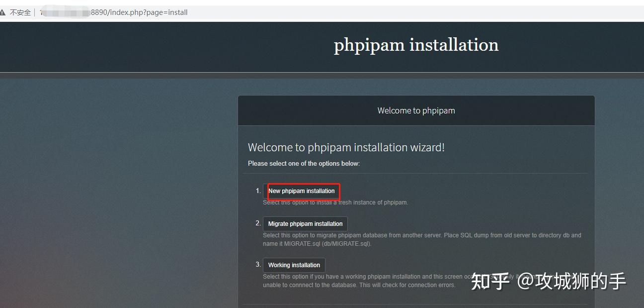This screenshot has height=308, width=644.
Task: Click the blurred host portion of the URL
Action: pyautogui.click(x=66, y=12)
